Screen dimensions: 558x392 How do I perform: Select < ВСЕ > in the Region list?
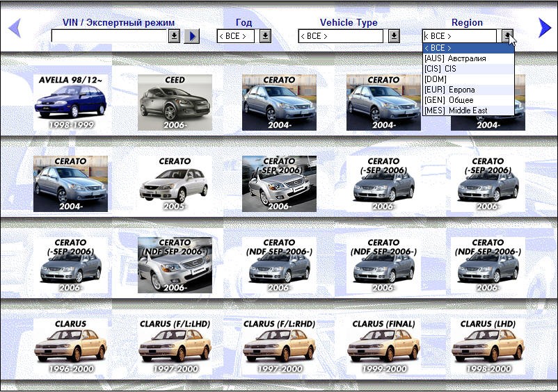tap(468, 48)
